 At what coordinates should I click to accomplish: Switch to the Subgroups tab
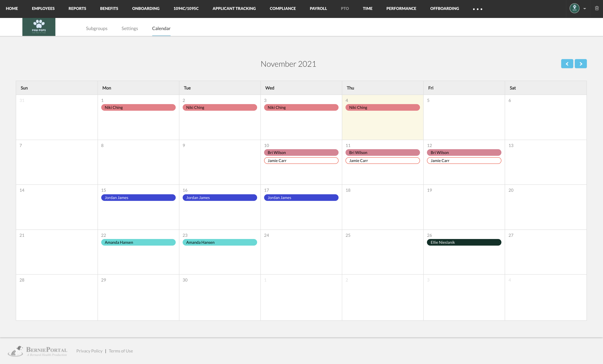point(96,28)
